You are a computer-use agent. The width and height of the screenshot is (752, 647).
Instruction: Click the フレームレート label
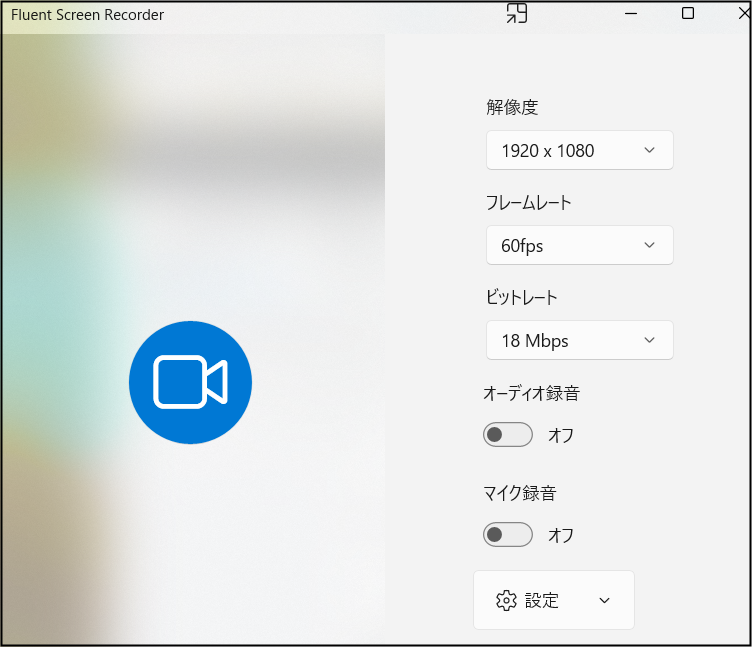(x=529, y=202)
